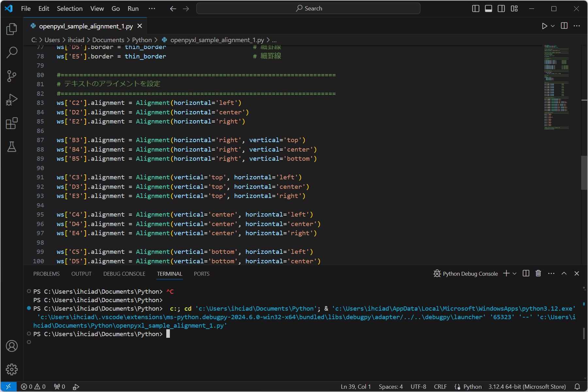Open terminal panel more actions ellipsis
Viewport: 588px width, 392px height.
point(551,273)
